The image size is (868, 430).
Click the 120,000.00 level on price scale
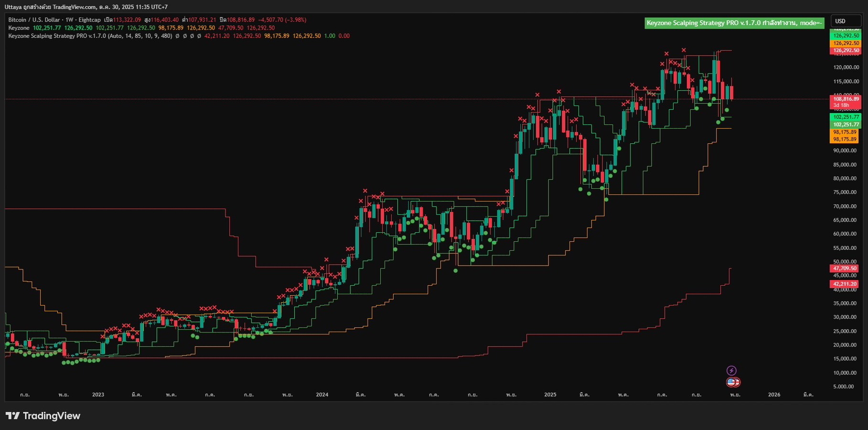[x=845, y=67]
